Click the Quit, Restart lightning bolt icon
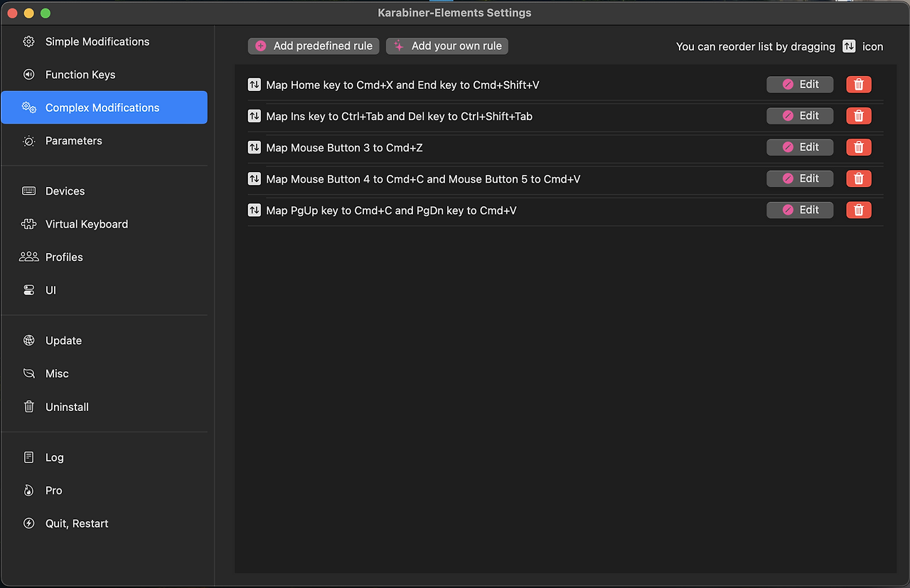This screenshot has width=910, height=588. coord(28,523)
